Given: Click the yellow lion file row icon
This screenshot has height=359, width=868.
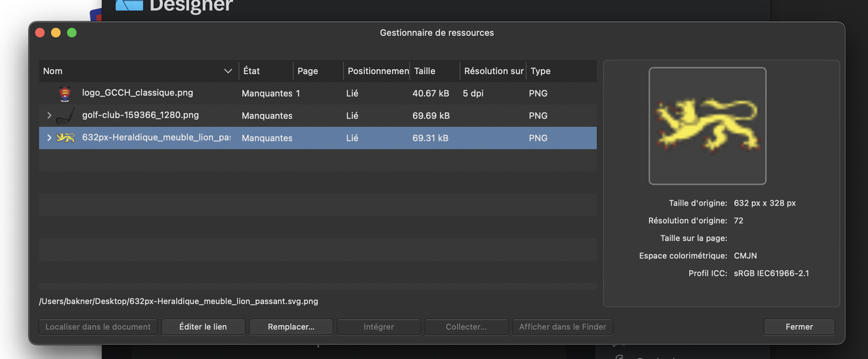Looking at the screenshot, I should [x=64, y=138].
